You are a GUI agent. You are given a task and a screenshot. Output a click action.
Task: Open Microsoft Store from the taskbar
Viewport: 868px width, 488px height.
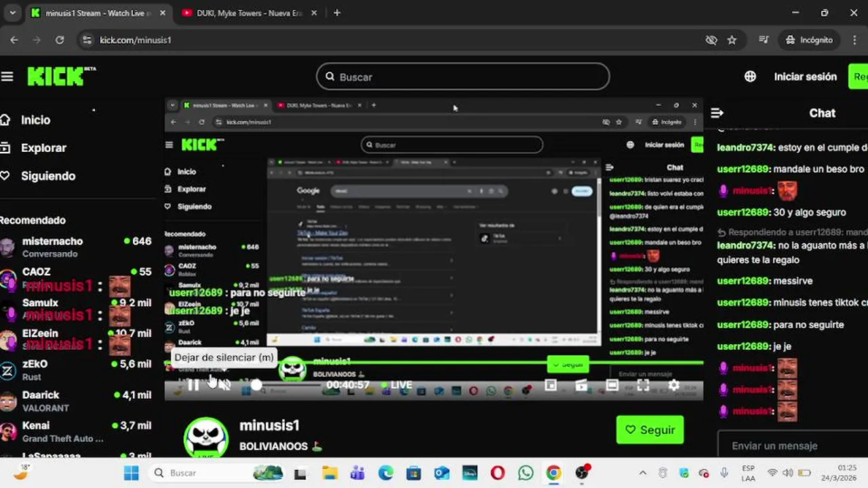coord(413,473)
